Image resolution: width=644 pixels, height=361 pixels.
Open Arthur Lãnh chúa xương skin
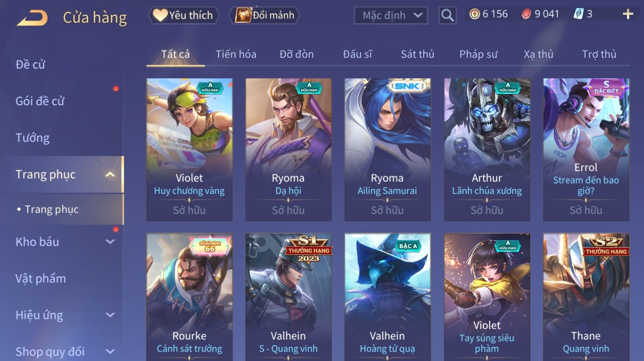pos(487,150)
